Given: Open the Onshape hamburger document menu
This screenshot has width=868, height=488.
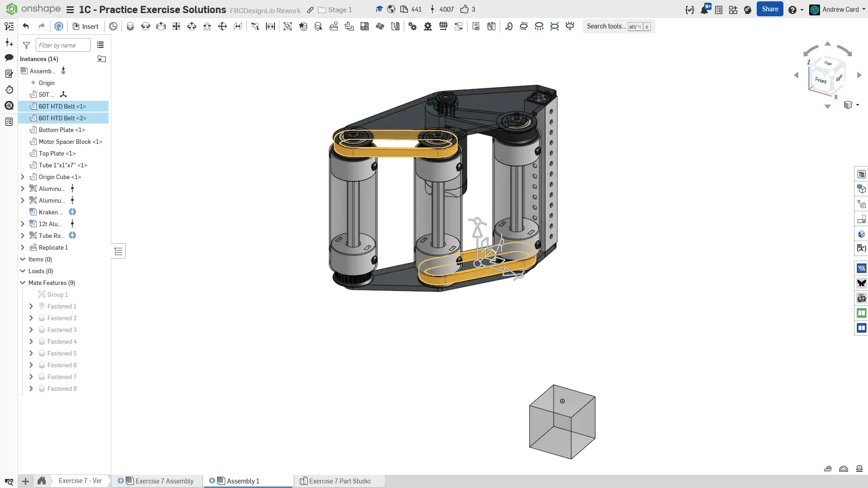Looking at the screenshot, I should [70, 9].
